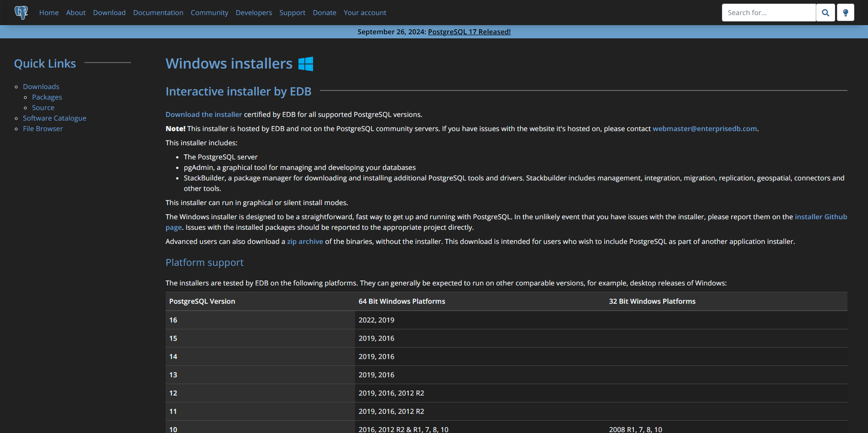This screenshot has height=433, width=868.
Task: Open PostgreSQL 17 Released announcement
Action: pyautogui.click(x=469, y=32)
